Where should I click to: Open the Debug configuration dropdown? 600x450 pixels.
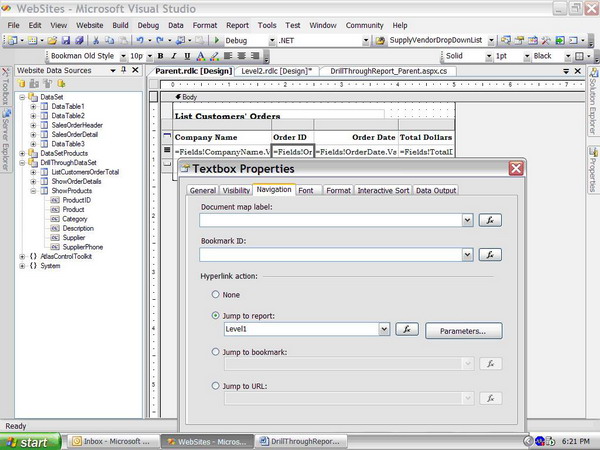pos(272,41)
